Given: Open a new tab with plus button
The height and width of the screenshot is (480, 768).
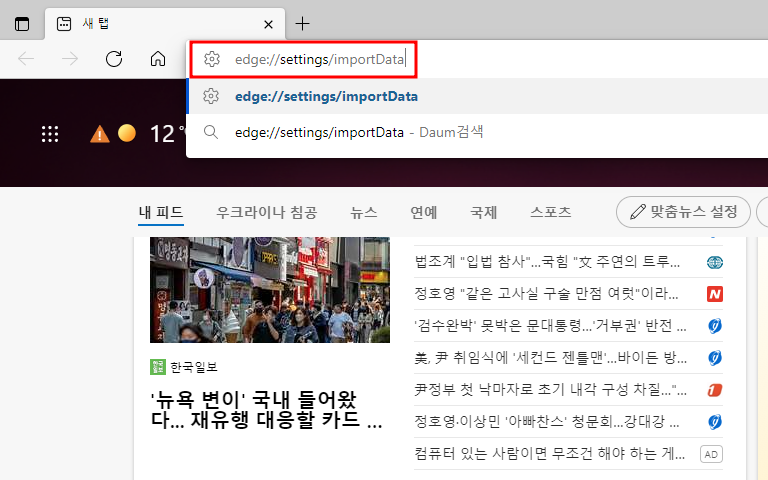Looking at the screenshot, I should tap(303, 24).
